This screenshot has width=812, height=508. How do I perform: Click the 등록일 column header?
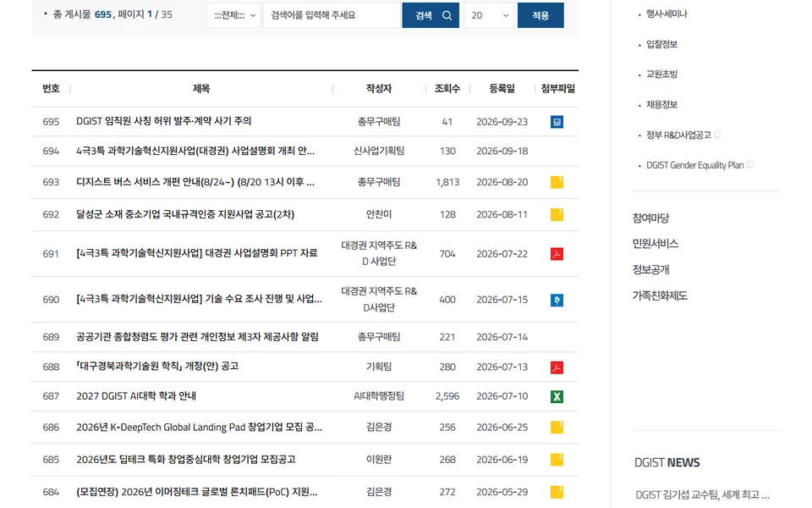pyautogui.click(x=502, y=89)
